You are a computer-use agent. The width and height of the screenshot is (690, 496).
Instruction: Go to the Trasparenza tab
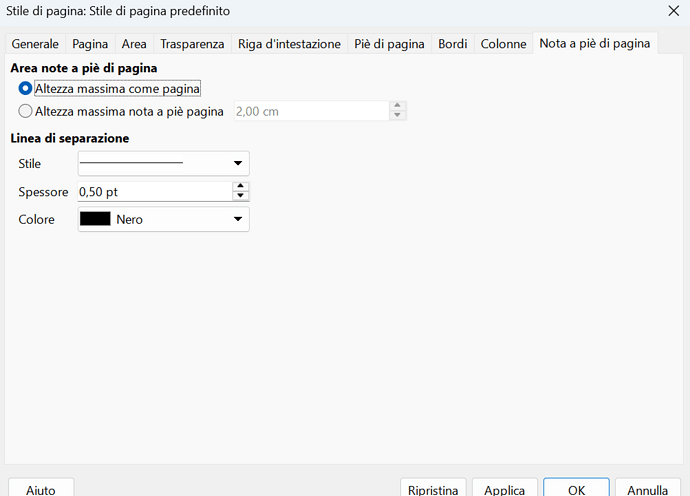(x=192, y=44)
